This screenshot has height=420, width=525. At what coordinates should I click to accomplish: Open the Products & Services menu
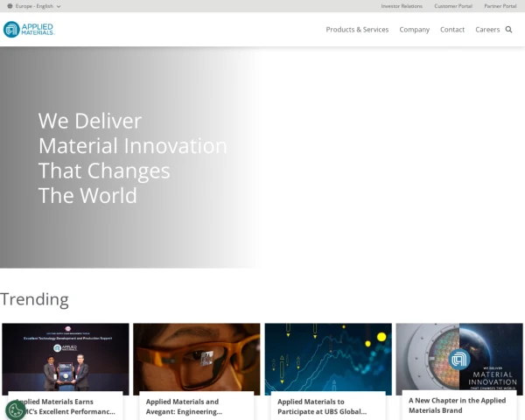click(x=357, y=30)
